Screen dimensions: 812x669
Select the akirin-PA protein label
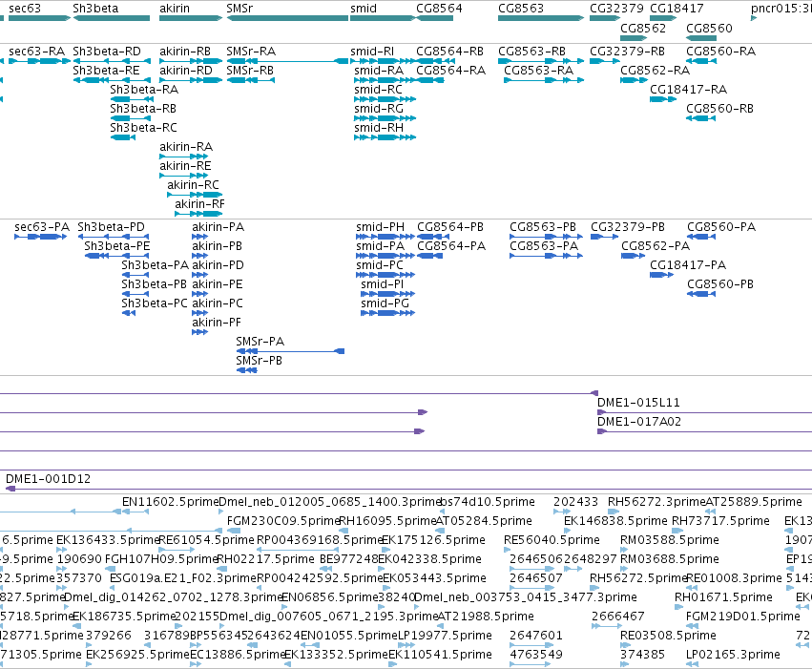218,227
